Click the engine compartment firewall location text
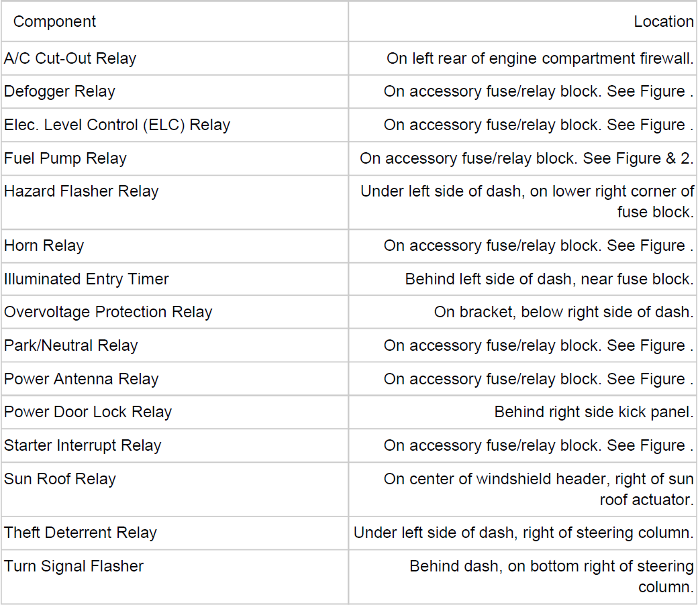The height and width of the screenshot is (607, 700). click(x=540, y=58)
